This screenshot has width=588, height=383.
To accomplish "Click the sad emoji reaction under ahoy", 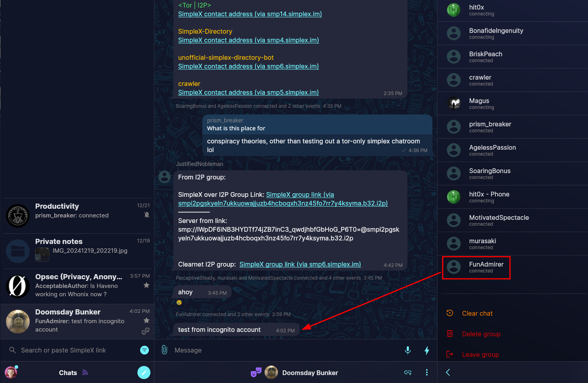I will 179,303.
